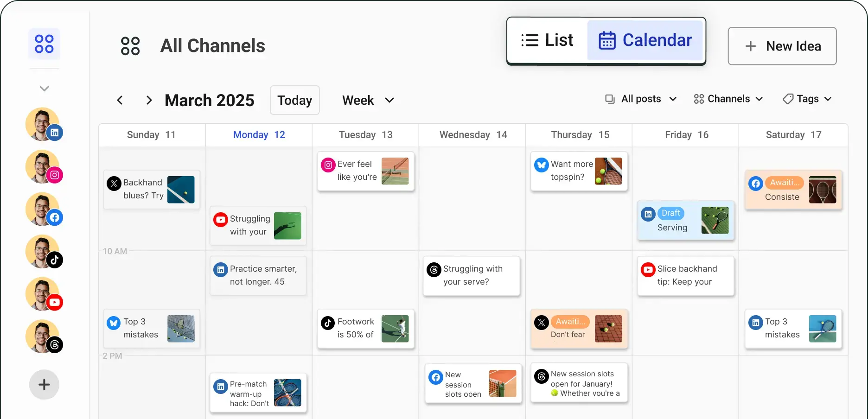Screen dimensions: 868x419
Task: Click the YouTube icon on Monday's Struggling post
Action: click(220, 219)
